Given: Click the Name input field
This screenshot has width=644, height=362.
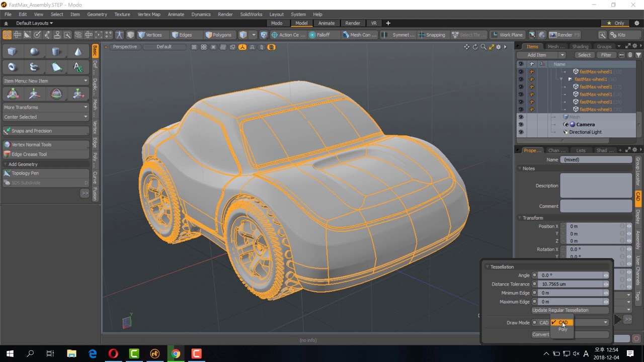Looking at the screenshot, I should pos(597,159).
